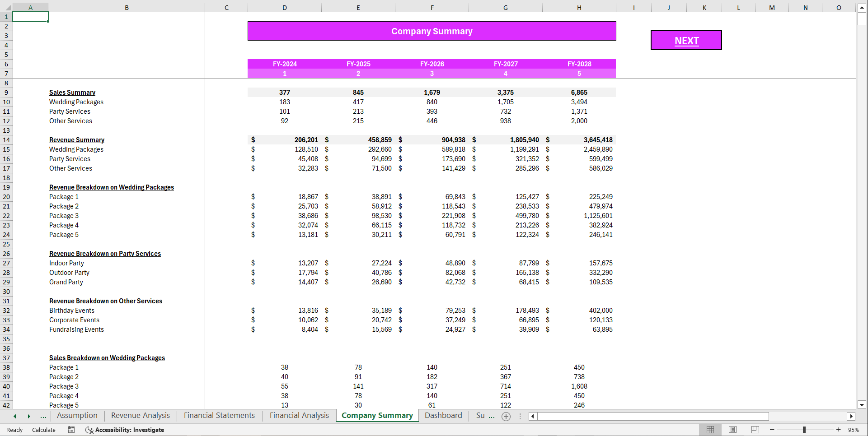Viewport: 868px width, 436px height.
Task: Add a new worksheet with the plus icon
Action: [x=506, y=416]
